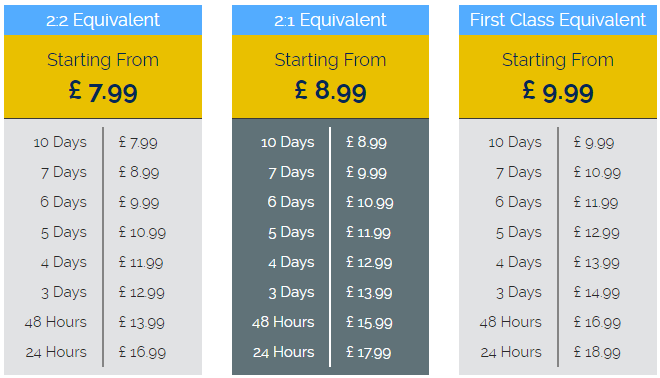Choose 24 Hours at £ 16.99
660x378 pixels.
point(56,352)
